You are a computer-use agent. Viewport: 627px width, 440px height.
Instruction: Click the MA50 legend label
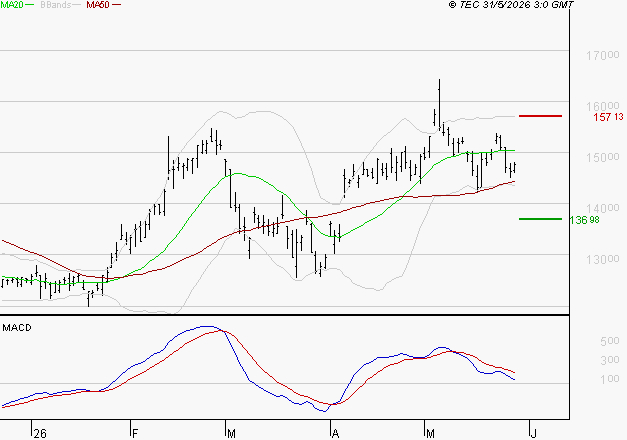(98, 5)
